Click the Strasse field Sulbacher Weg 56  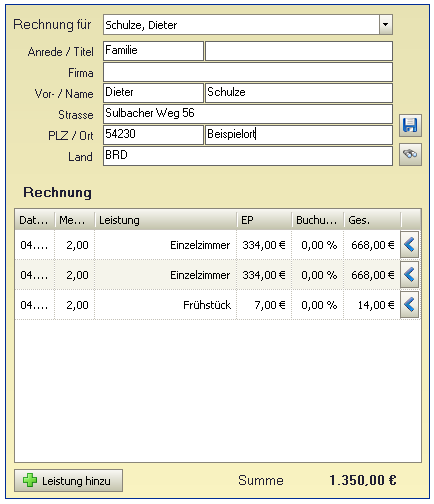pos(248,114)
